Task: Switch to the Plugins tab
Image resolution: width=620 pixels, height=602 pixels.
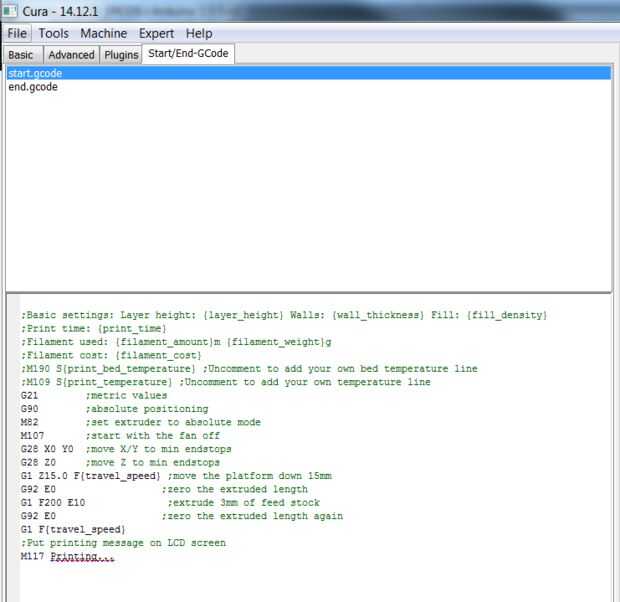Action: pos(121,55)
